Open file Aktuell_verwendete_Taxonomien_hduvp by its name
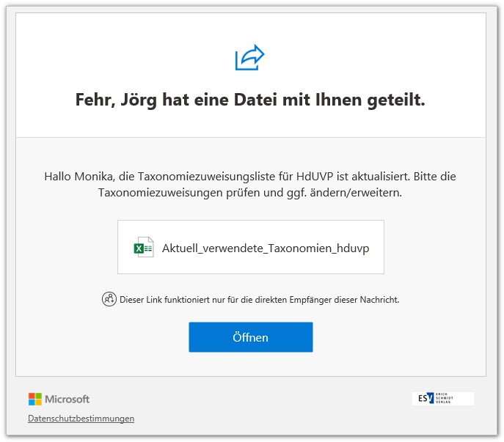The height and width of the screenshot is (442, 504). [x=266, y=248]
